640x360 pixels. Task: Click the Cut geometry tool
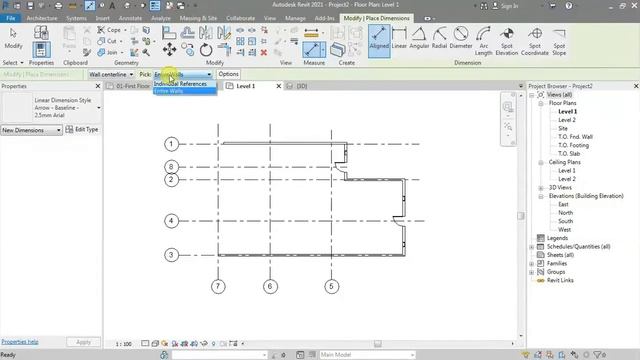click(x=107, y=41)
